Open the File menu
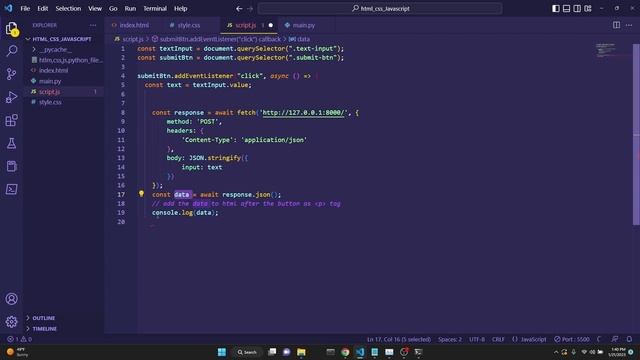640x360 pixels. click(25, 9)
